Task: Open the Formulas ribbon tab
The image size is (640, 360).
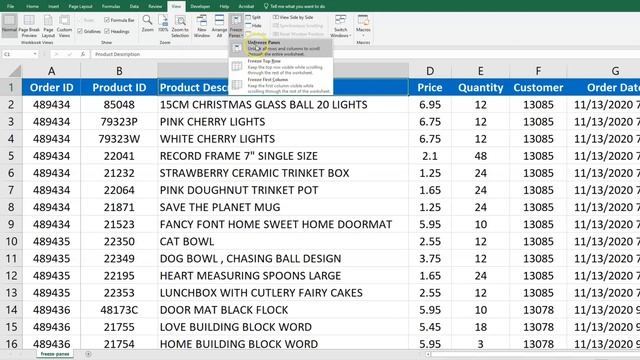Action: 111,6
